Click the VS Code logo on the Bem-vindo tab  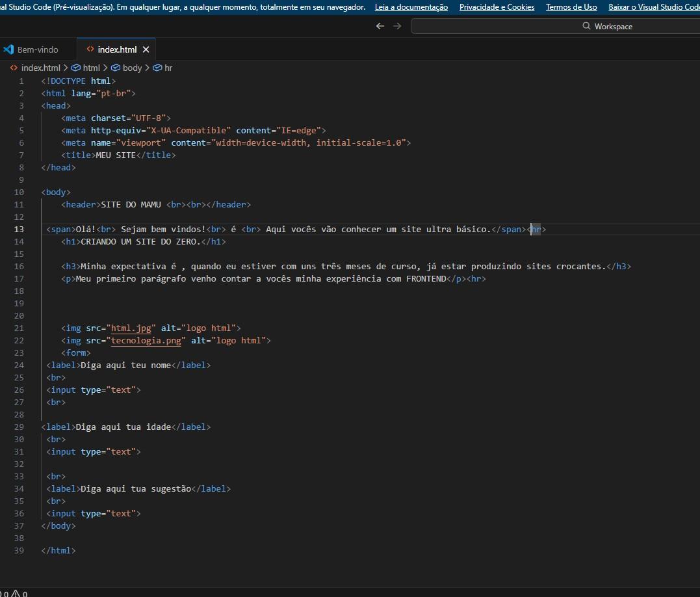[8, 49]
